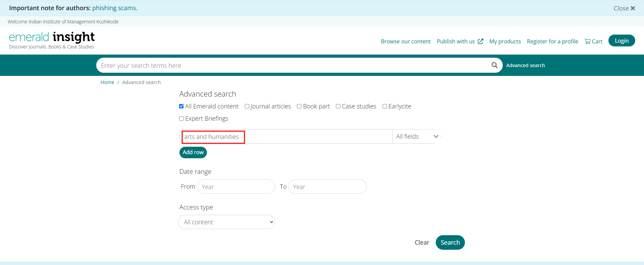Viewport: 644px width, 265px height.
Task: Go to My products
Action: [505, 41]
